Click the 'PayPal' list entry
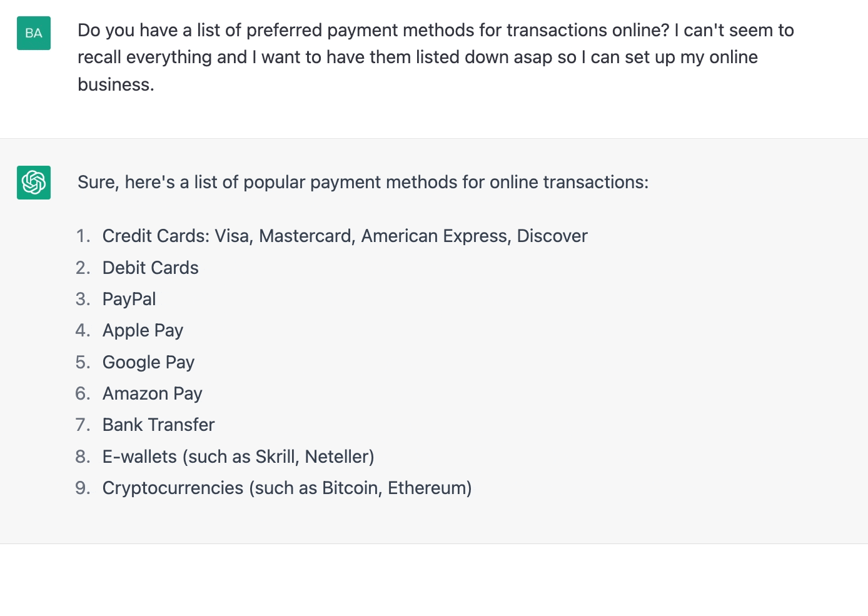The width and height of the screenshot is (868, 616). 129,299
